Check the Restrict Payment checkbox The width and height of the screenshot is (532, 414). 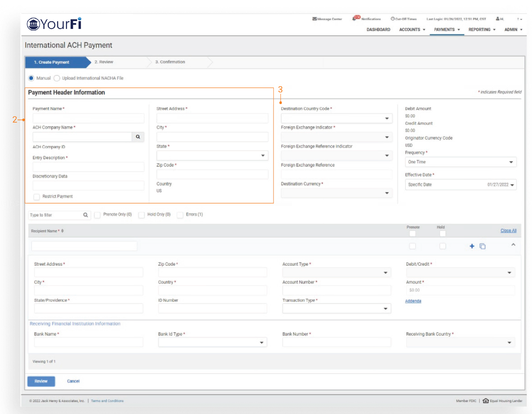click(37, 197)
